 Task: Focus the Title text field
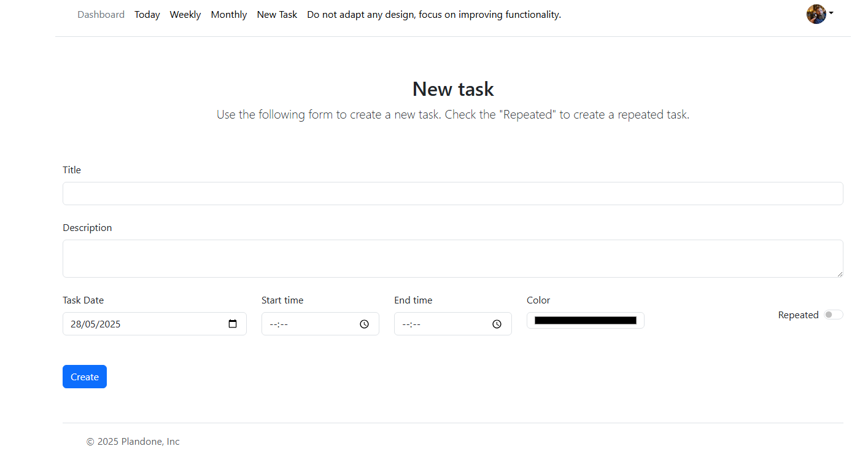(452, 194)
